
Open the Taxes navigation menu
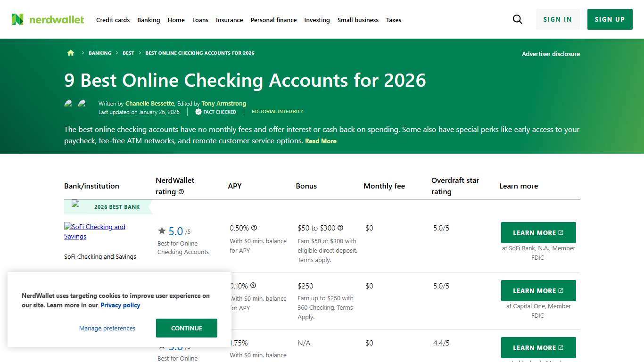click(x=394, y=20)
